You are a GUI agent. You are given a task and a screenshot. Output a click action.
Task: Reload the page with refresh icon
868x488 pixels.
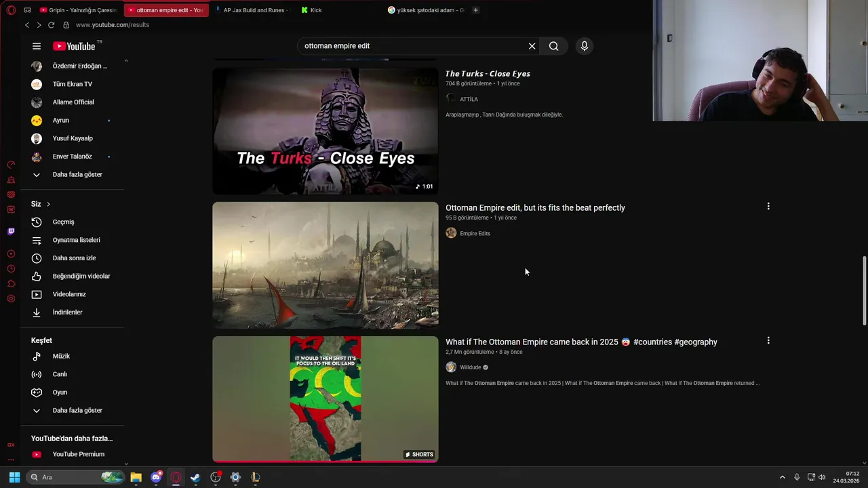click(x=51, y=25)
